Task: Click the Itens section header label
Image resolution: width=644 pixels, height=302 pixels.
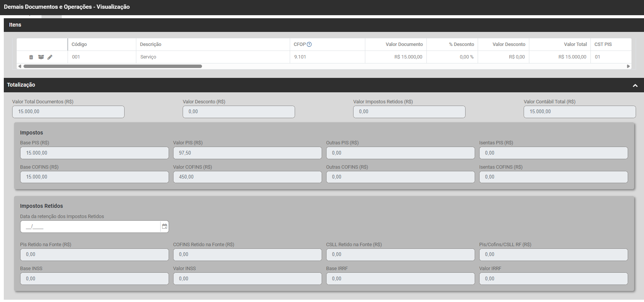Action: 15,25
